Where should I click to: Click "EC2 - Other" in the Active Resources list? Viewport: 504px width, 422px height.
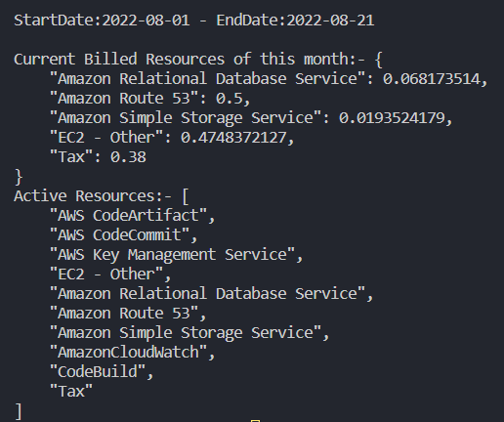(x=106, y=274)
